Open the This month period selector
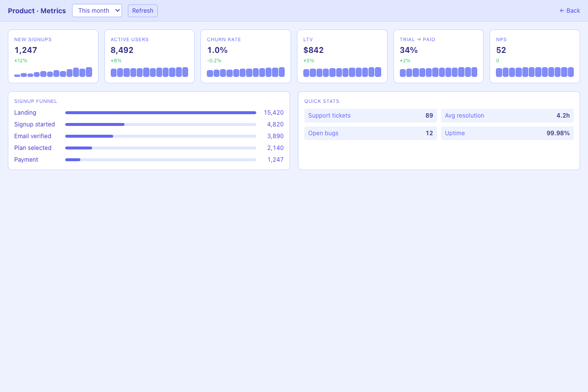Viewport: 588px width, 392px height. click(x=97, y=10)
